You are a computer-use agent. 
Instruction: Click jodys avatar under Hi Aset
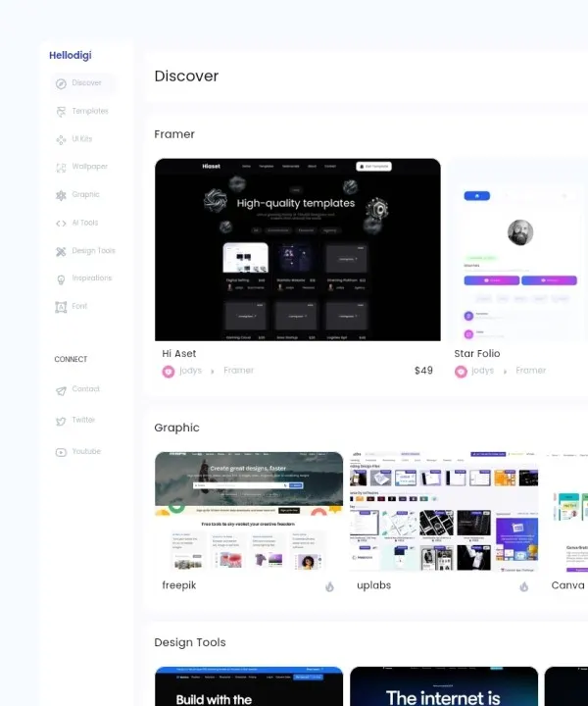tap(169, 372)
